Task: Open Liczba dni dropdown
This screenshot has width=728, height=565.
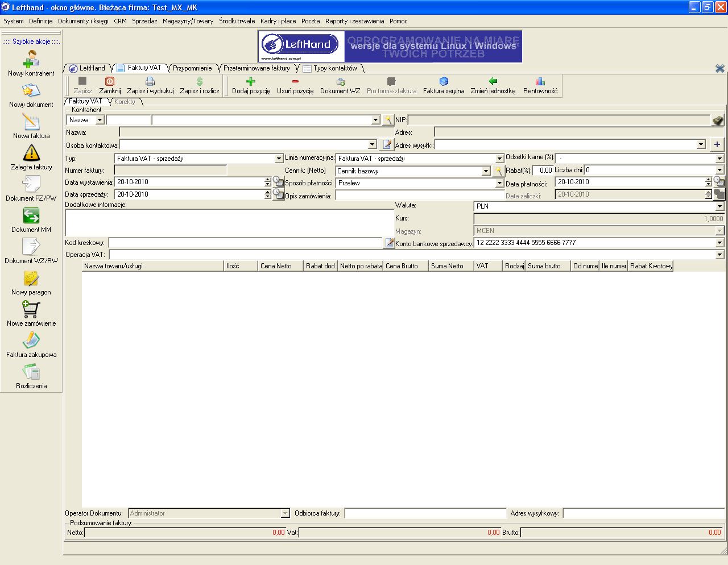Action: pyautogui.click(x=719, y=170)
